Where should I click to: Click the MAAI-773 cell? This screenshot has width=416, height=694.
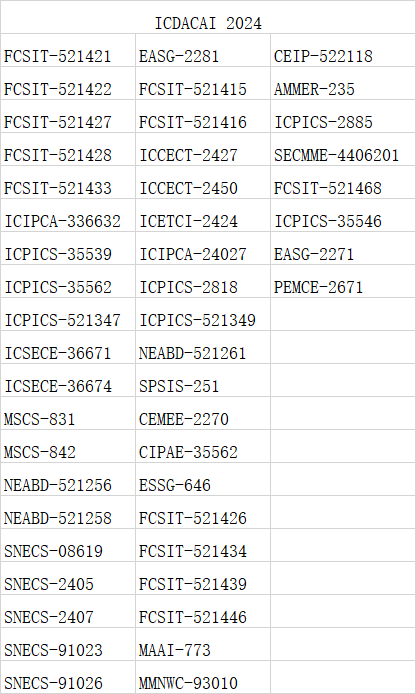point(203,644)
